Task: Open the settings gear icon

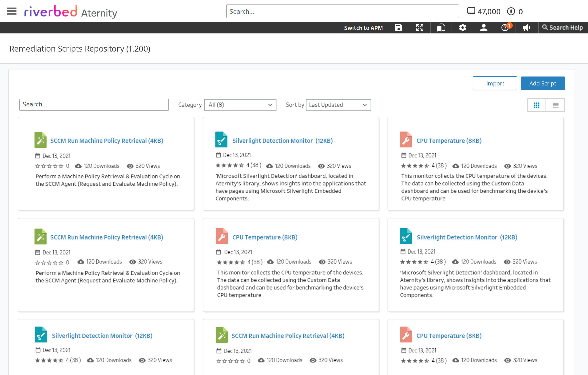Action: 462,28
